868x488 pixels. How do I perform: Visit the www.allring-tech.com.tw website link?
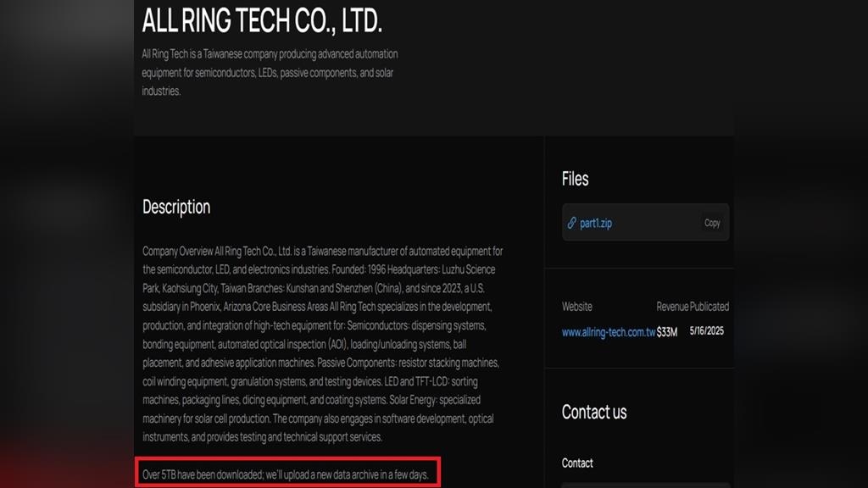[x=608, y=332]
